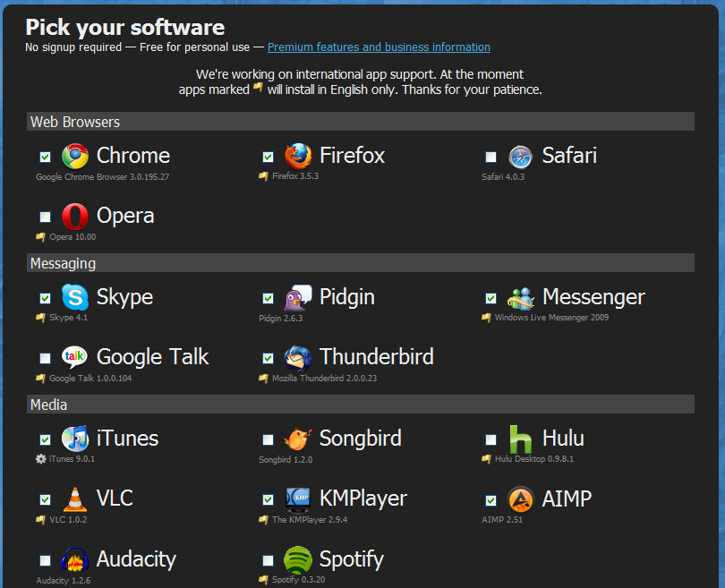Click the Spotify 0.3.20 version text
The image size is (725, 588).
tap(299, 580)
